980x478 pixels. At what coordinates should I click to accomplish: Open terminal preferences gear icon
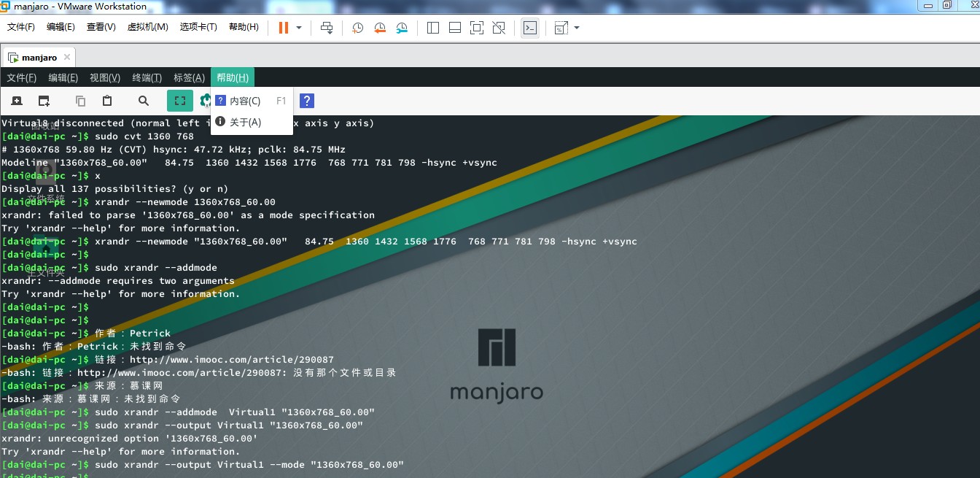click(x=206, y=101)
